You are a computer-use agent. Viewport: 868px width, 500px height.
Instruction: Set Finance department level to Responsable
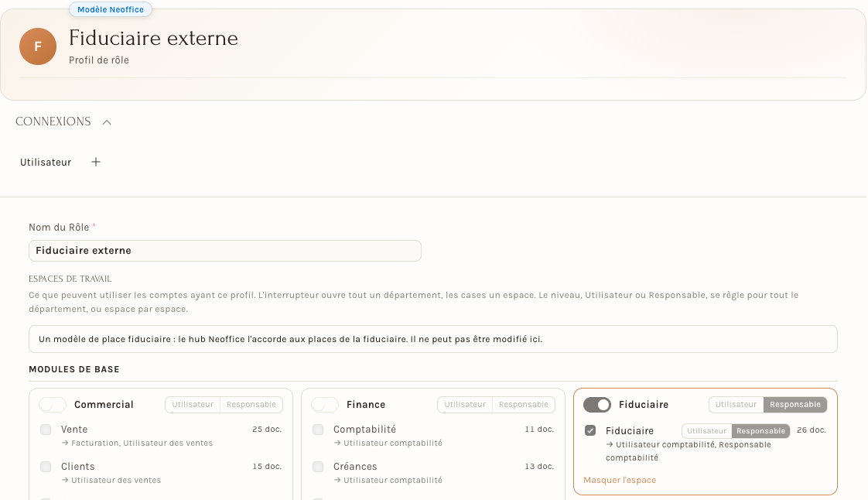point(524,405)
